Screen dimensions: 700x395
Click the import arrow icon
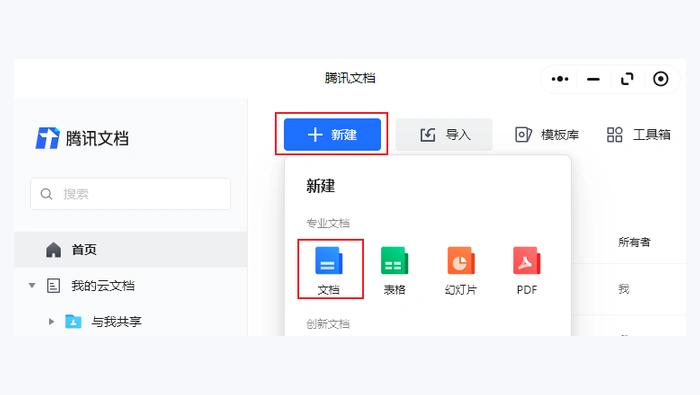[428, 134]
